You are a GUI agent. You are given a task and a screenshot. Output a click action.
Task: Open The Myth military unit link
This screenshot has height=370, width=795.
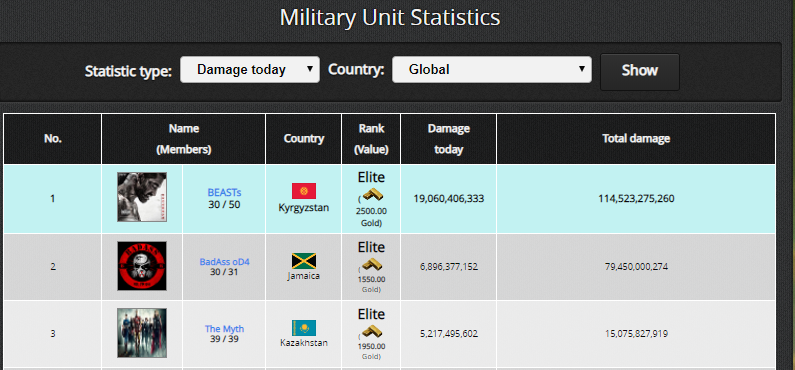(x=224, y=328)
